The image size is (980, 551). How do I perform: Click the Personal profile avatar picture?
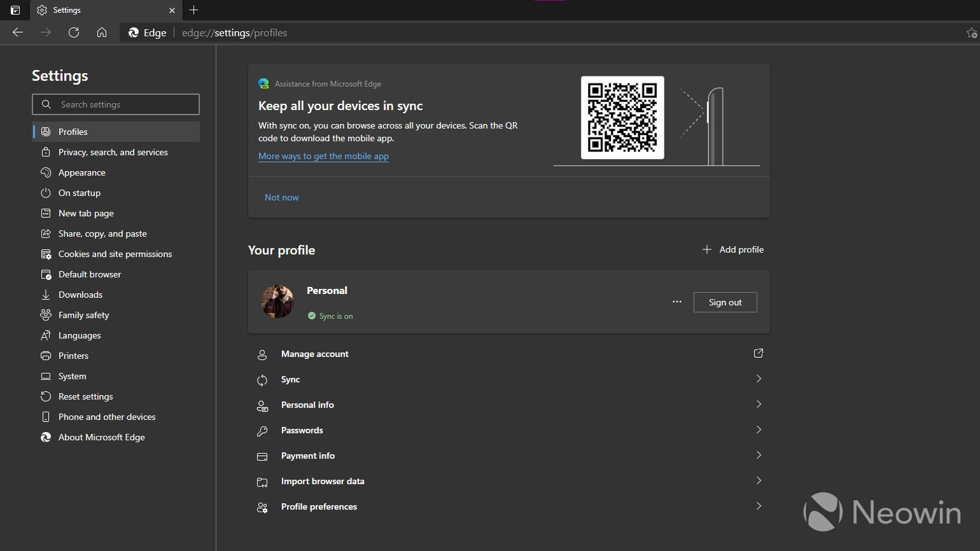[x=277, y=302]
